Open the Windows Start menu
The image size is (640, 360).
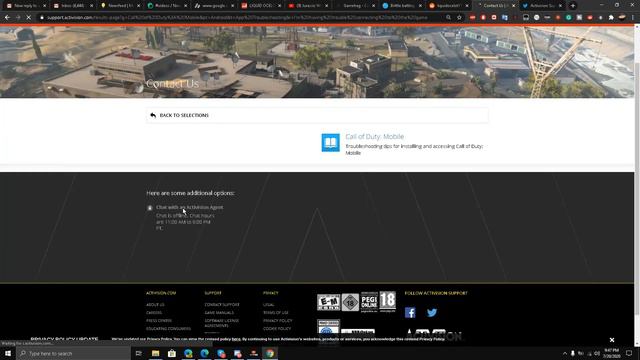pos(8,353)
